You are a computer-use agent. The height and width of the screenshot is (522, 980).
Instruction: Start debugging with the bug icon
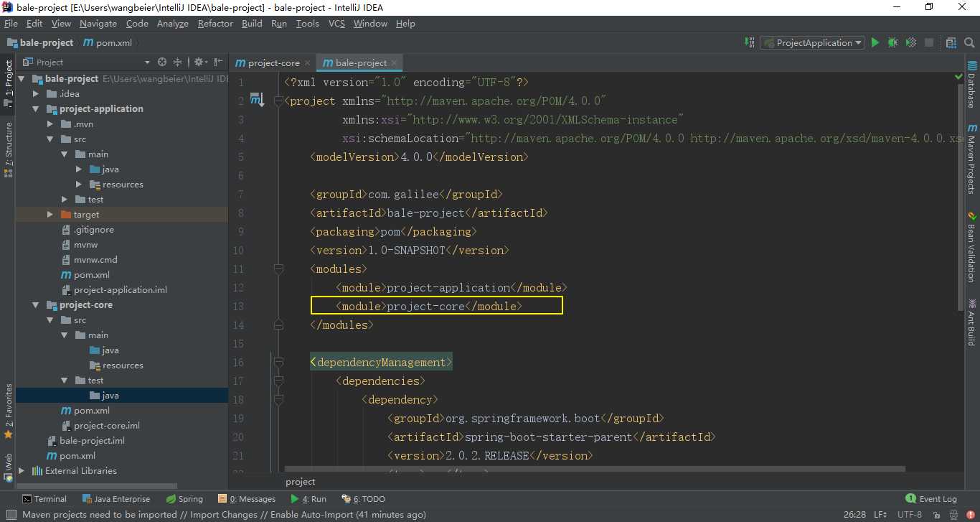coord(893,43)
